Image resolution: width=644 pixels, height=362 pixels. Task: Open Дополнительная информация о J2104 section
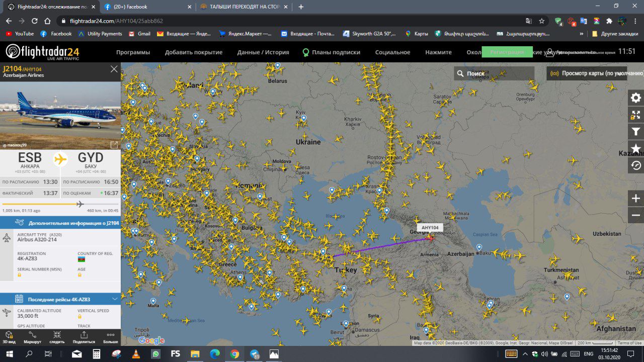point(60,223)
